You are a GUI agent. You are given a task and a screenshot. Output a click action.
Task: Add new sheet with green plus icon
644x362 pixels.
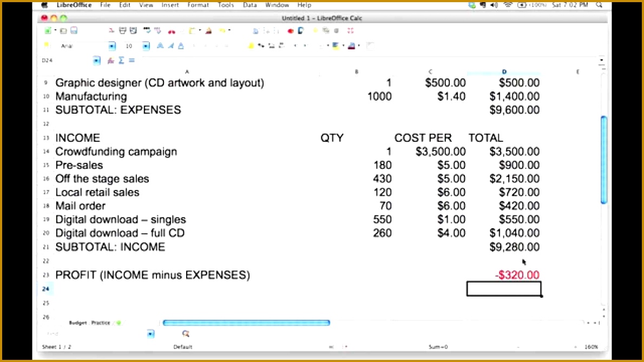[119, 323]
